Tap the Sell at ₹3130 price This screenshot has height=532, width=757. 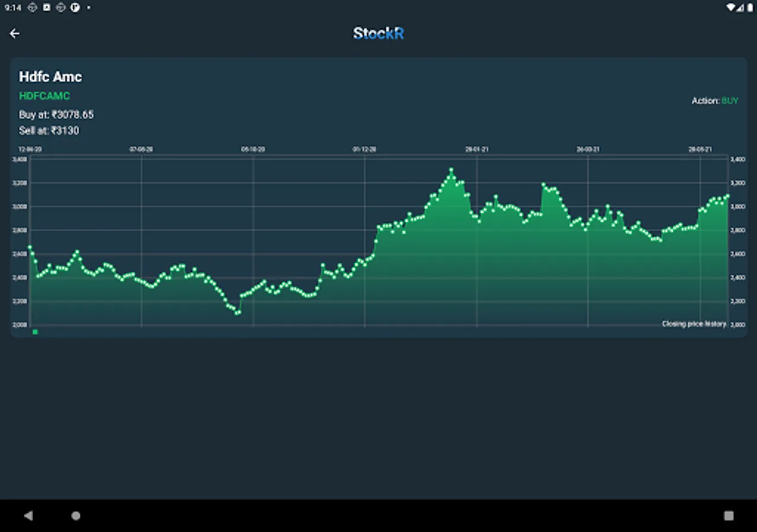coord(49,131)
